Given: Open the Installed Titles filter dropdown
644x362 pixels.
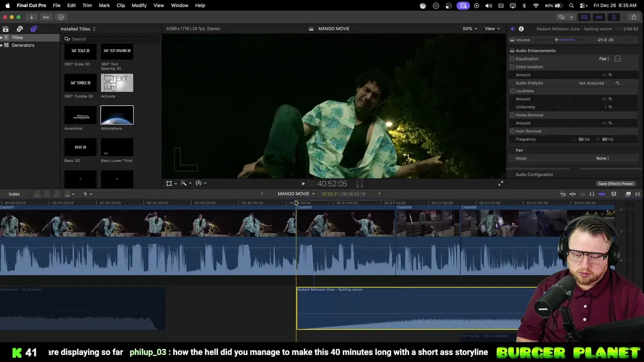Looking at the screenshot, I should pyautogui.click(x=78, y=29).
